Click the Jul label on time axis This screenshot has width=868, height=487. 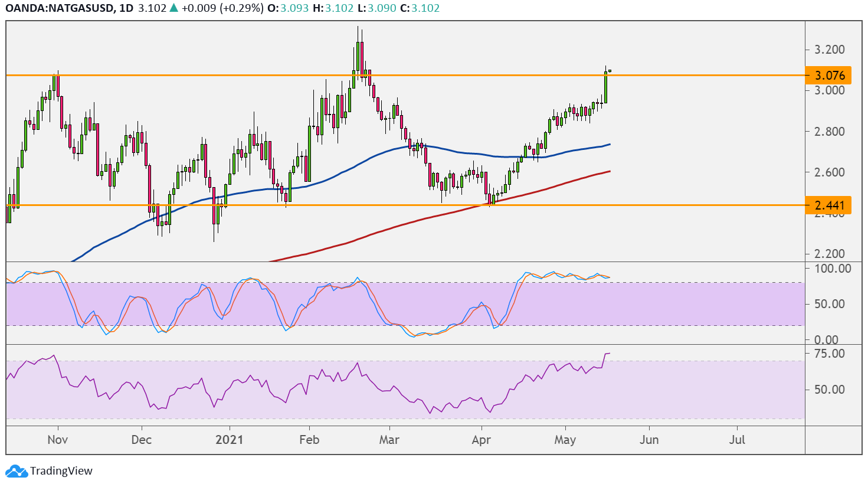(x=737, y=440)
